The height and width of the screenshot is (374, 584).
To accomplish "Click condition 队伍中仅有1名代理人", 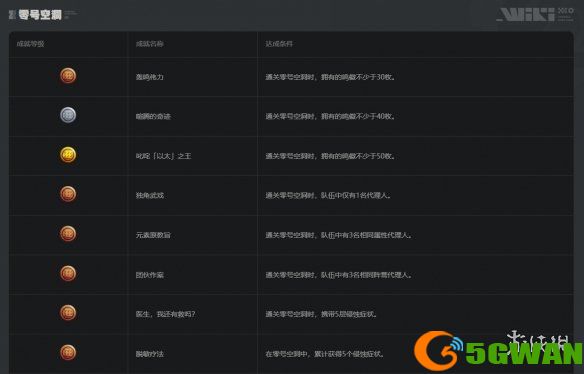I will (328, 196).
